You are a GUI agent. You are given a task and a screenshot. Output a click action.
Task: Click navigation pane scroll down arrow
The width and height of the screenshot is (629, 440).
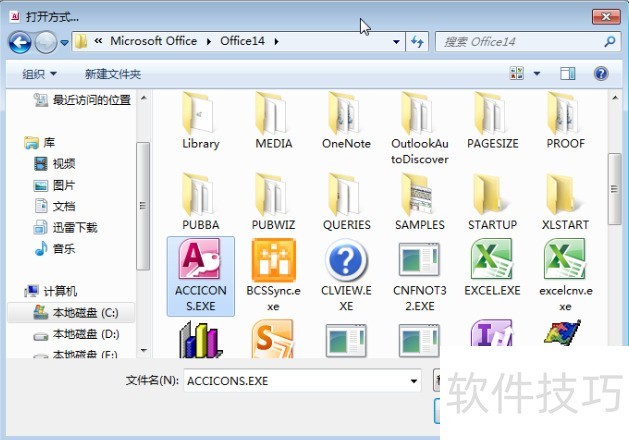144,351
